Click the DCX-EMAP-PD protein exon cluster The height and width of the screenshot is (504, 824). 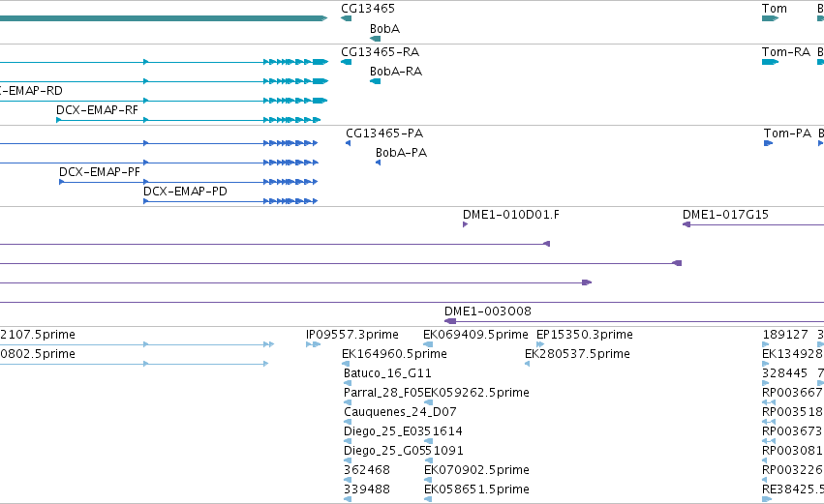pos(290,201)
